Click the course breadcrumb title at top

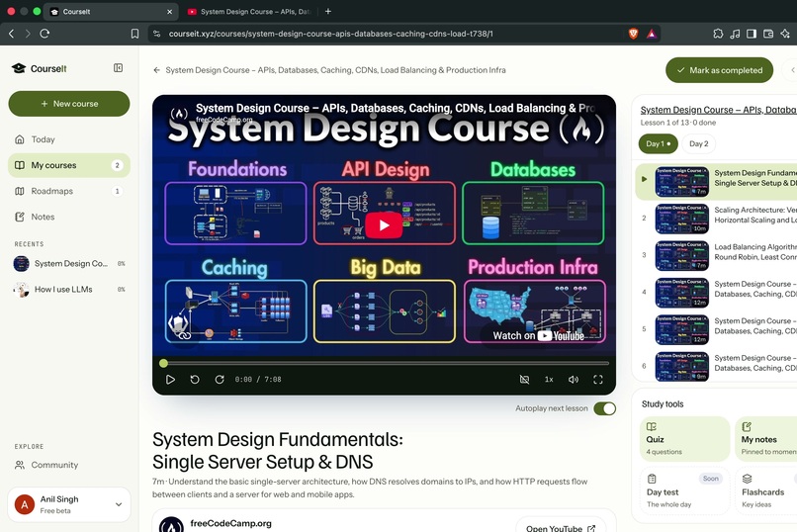[335, 70]
